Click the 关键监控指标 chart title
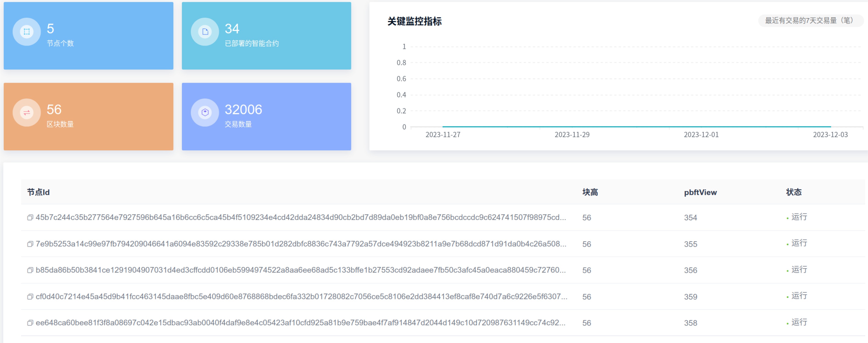Image resolution: width=868 pixels, height=343 pixels. point(414,21)
